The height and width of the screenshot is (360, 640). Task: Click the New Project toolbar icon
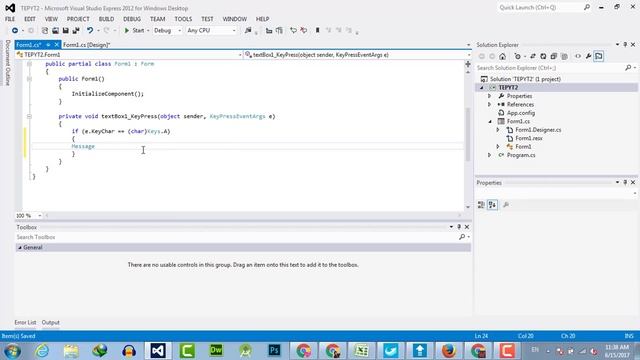click(45, 31)
